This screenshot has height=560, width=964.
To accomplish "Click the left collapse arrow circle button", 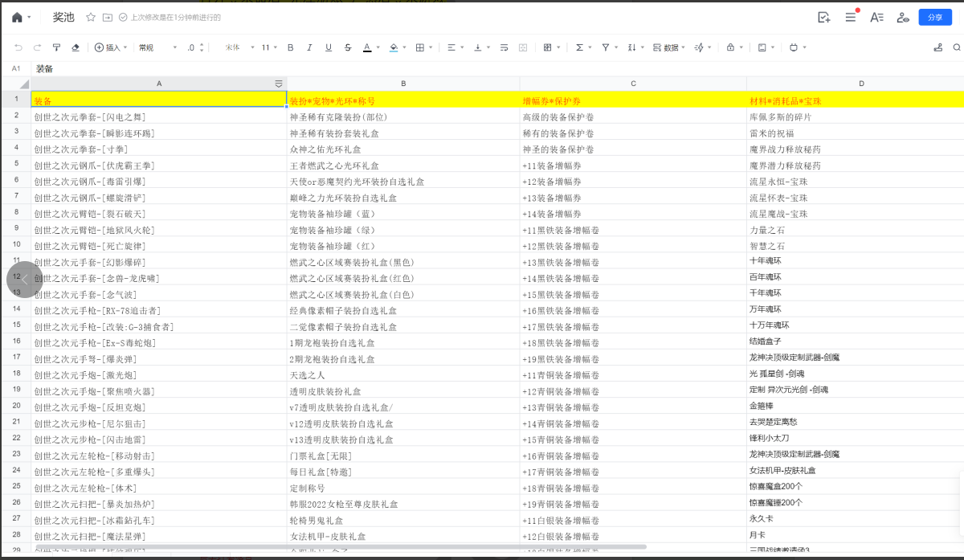I will pos(24,280).
